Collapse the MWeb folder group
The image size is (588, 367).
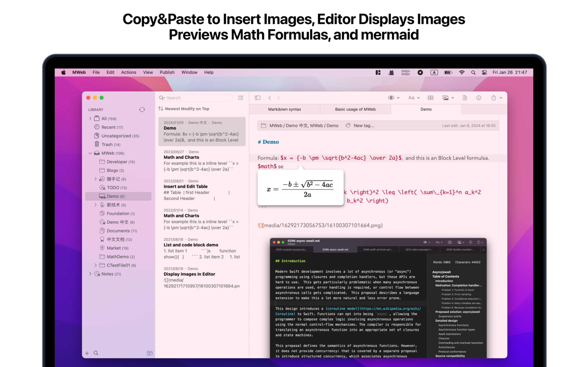pos(90,153)
